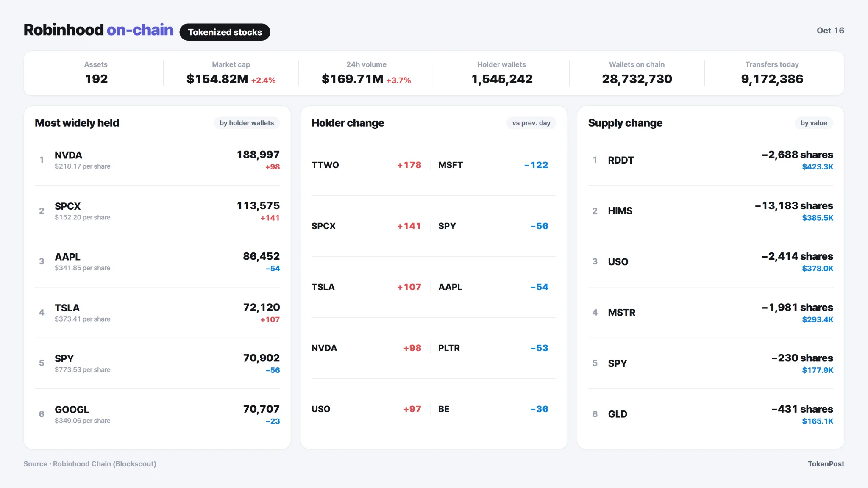Screen dimensions: 868x488
Task: Select AAPL in Most widely held list
Action: click(67, 257)
